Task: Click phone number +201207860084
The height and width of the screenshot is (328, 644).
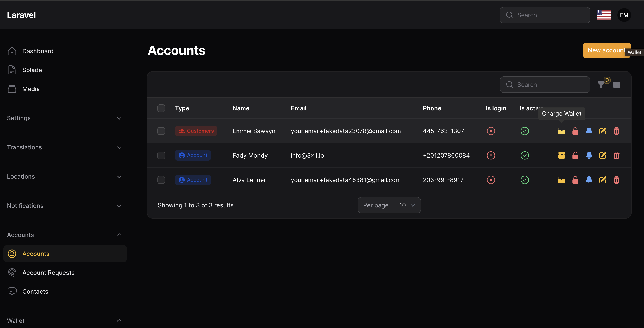Action: point(446,155)
